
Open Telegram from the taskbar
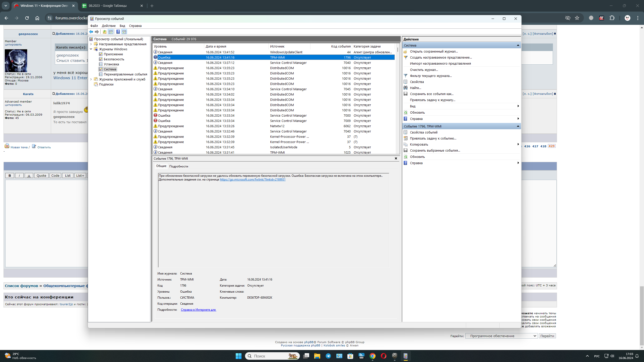click(x=328, y=356)
